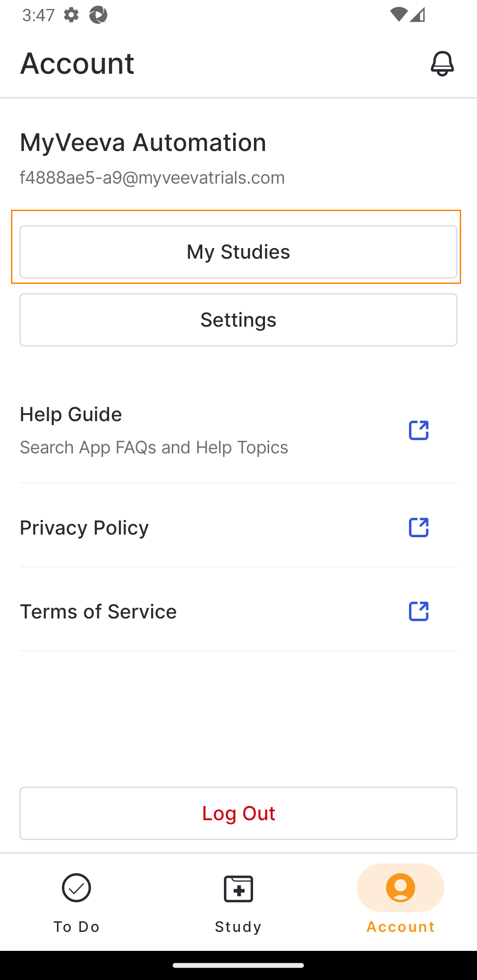Open the Help Guide row
Viewport: 477px width, 980px height.
71,415
